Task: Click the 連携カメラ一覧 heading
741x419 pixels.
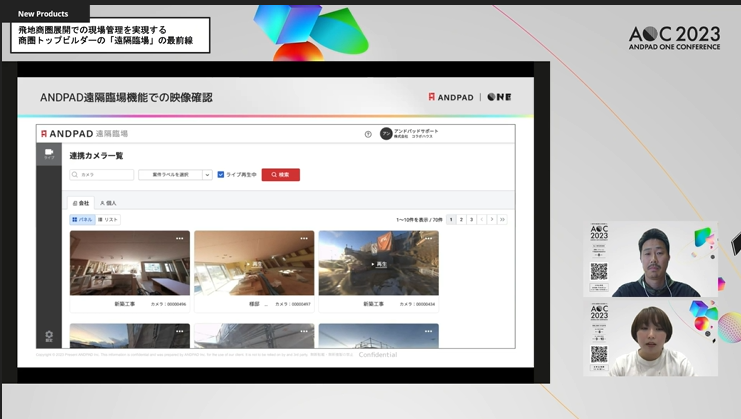Action: pos(96,155)
